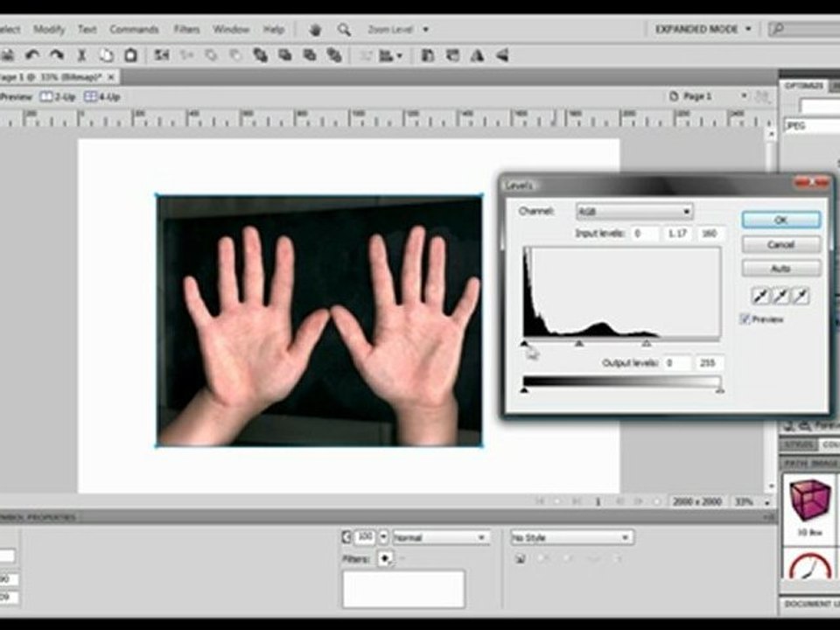
Task: Click the Print icon in toolbar
Action: pos(8,55)
